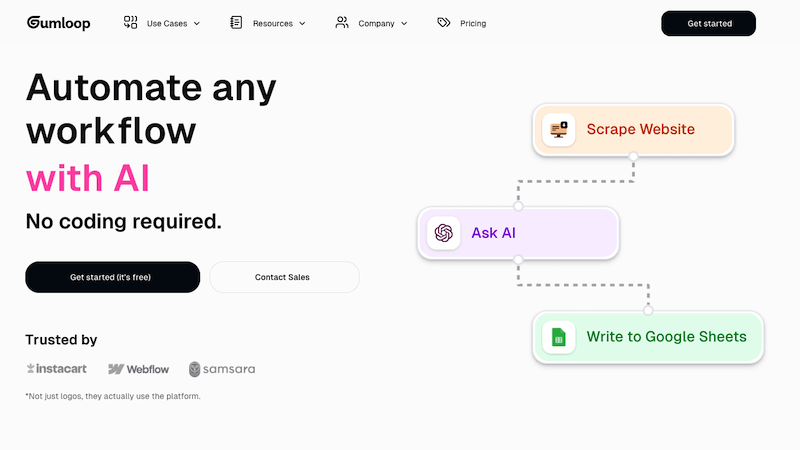Viewport: 800px width, 450px height.
Task: Select the Scrape Website node
Action: point(633,130)
